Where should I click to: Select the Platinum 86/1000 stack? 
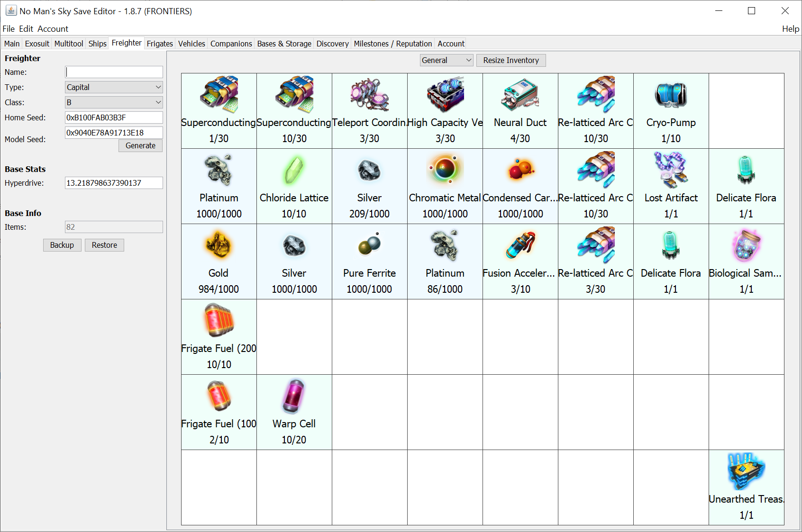coord(445,261)
